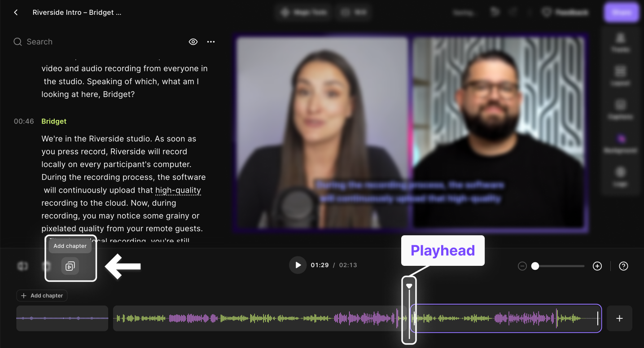Zoom out the timeline with the minus icon
Screen dimensions: 644x348
pyautogui.click(x=522, y=266)
